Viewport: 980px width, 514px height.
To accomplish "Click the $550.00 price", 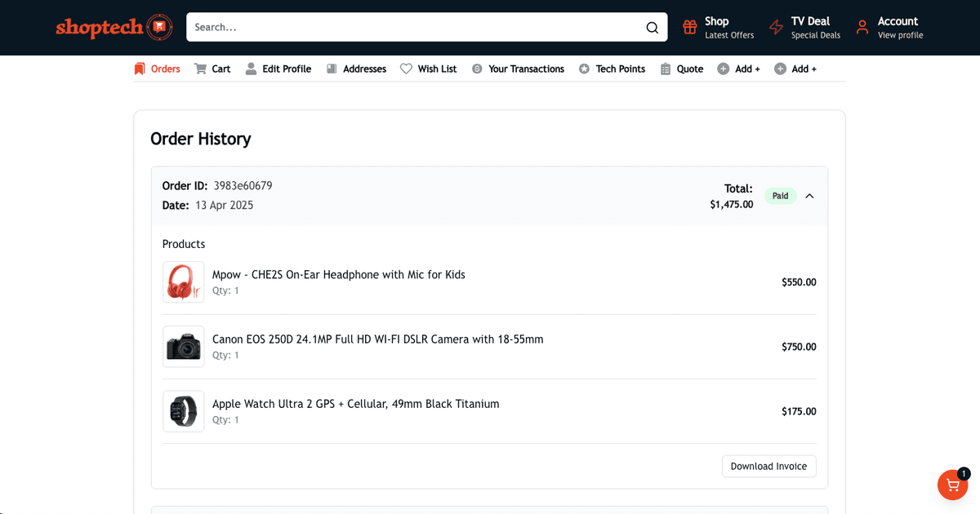I will pos(799,282).
